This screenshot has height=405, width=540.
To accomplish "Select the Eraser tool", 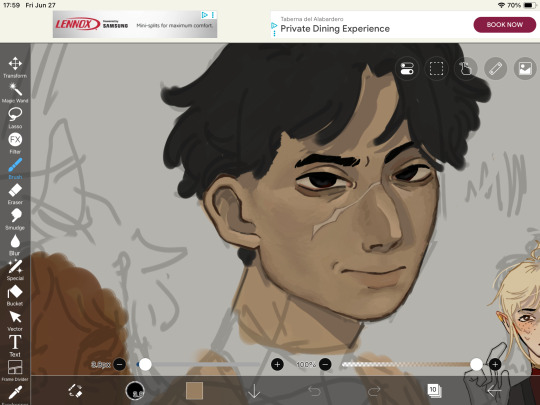I will pos(15,194).
